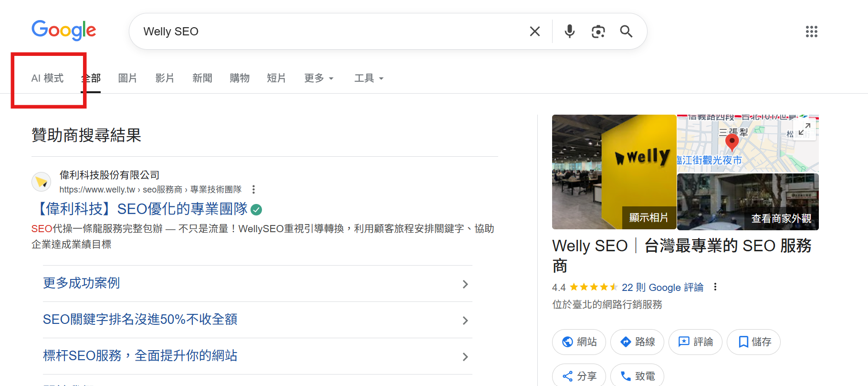Click 偉利科技股份有限公司 advertiser name

(109, 175)
